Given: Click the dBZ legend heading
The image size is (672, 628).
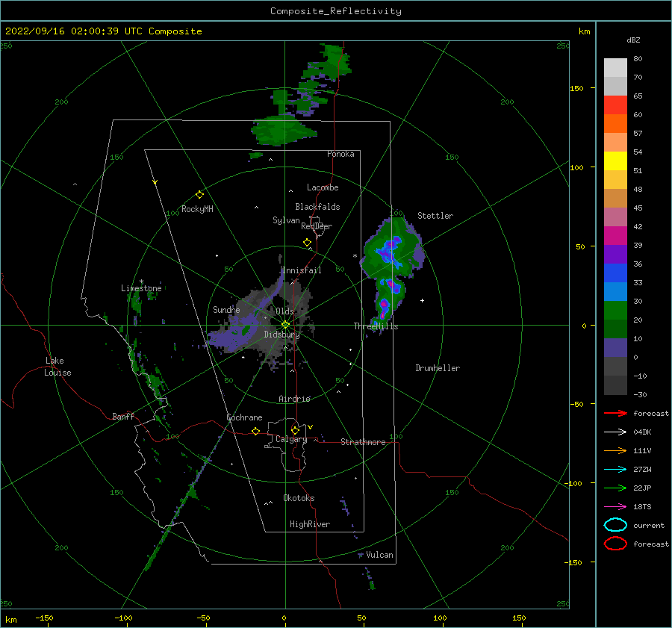Looking at the screenshot, I should [633, 40].
